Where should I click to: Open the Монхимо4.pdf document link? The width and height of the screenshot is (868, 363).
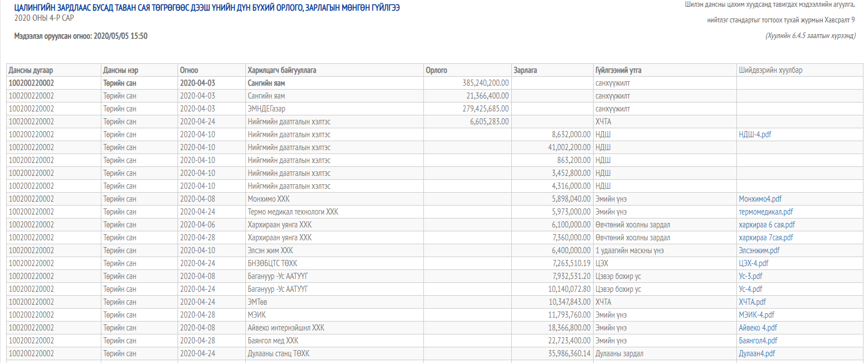(x=760, y=199)
